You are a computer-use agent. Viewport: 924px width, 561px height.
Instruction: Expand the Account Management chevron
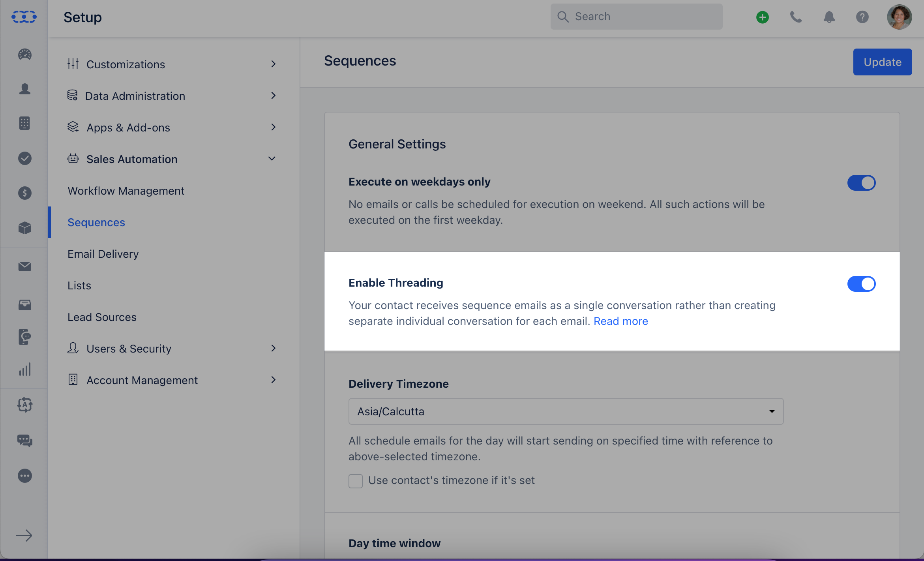(273, 379)
